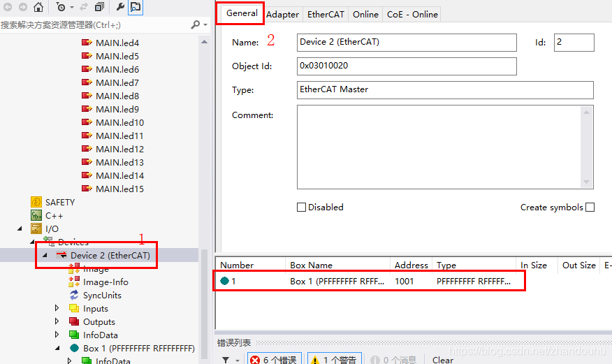Image resolution: width=612 pixels, height=364 pixels.
Task: Select the C++ node icon
Action: 36,215
